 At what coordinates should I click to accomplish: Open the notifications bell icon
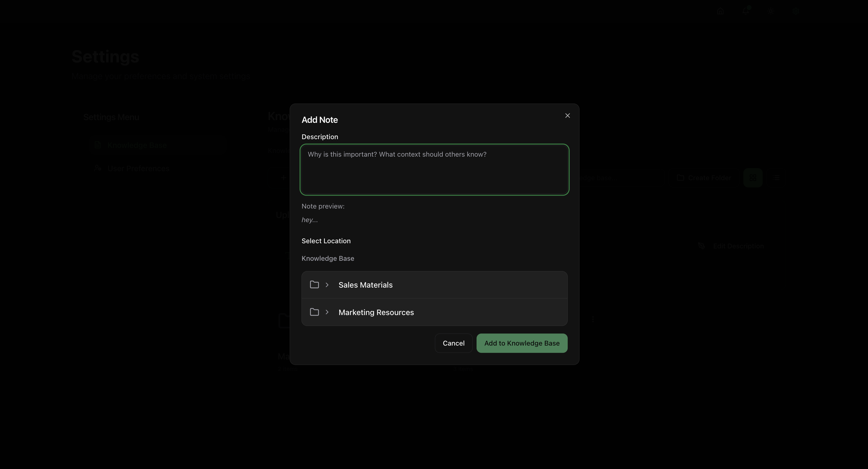coord(745,11)
